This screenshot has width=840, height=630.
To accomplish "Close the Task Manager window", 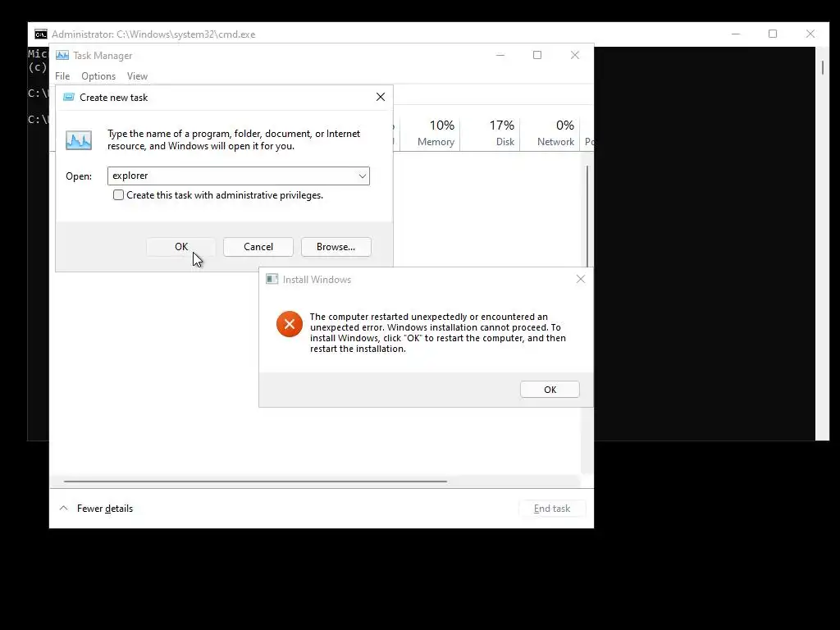I will [575, 55].
